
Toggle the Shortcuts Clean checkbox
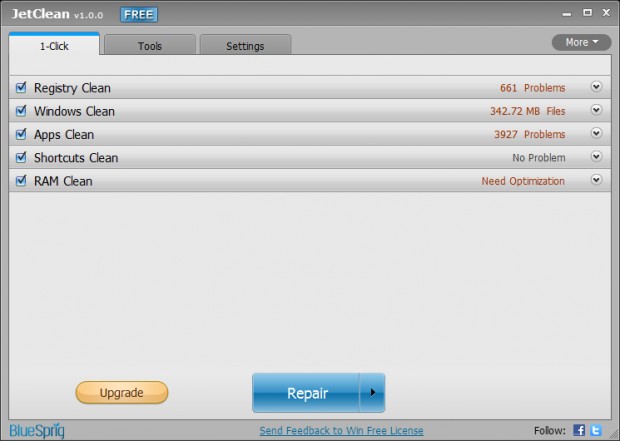coord(21,157)
